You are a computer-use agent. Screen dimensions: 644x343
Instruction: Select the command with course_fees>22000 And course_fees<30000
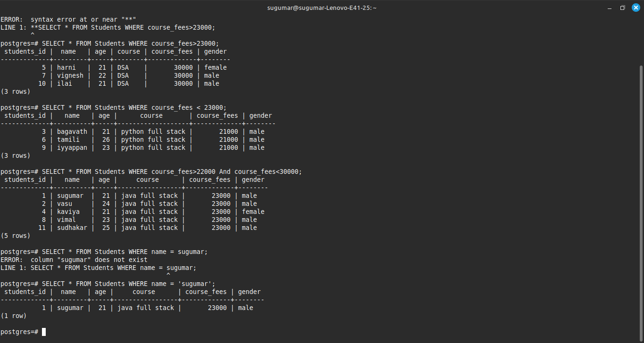(x=172, y=171)
